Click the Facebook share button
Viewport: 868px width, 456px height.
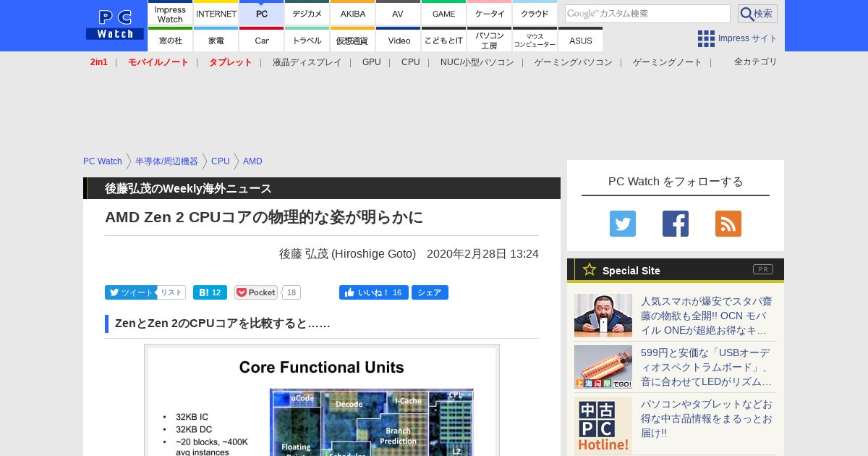tap(430, 292)
